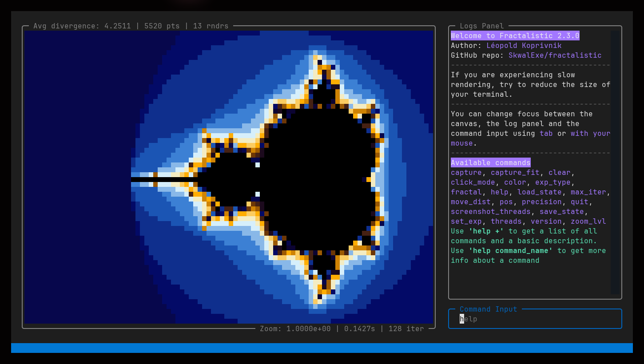Click the clear command in available commands

559,172
